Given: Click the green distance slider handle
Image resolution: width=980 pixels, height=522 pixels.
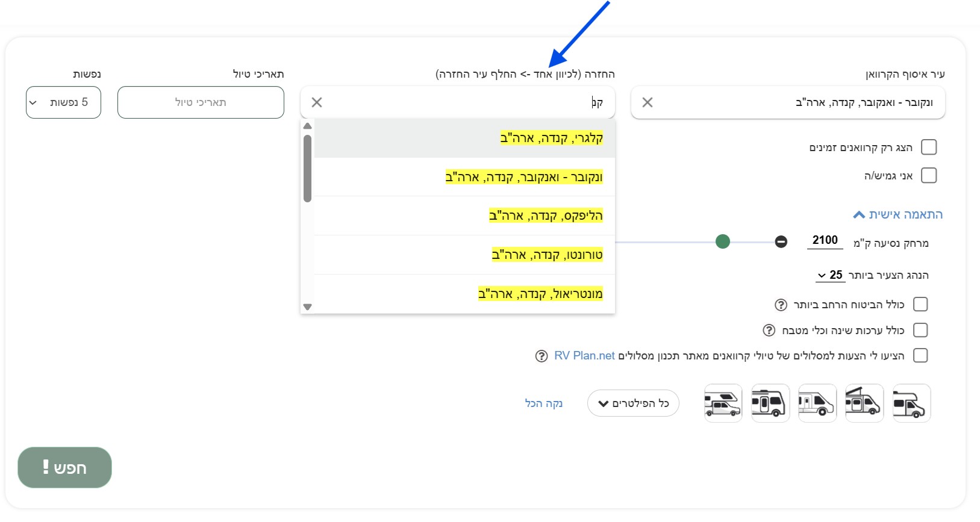Looking at the screenshot, I should tap(723, 242).
